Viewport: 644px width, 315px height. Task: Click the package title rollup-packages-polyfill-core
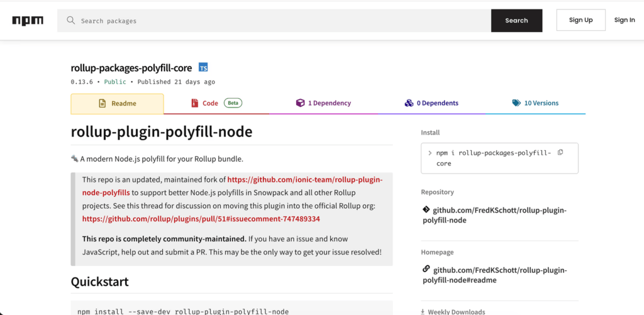131,68
